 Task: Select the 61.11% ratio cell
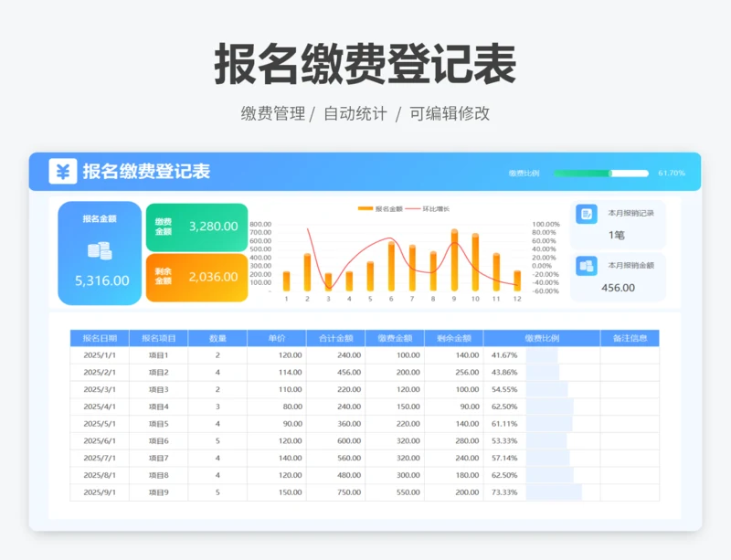[x=542, y=424]
